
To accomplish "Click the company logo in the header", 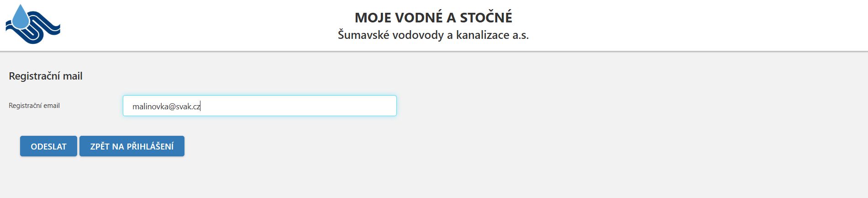I will click(x=32, y=24).
